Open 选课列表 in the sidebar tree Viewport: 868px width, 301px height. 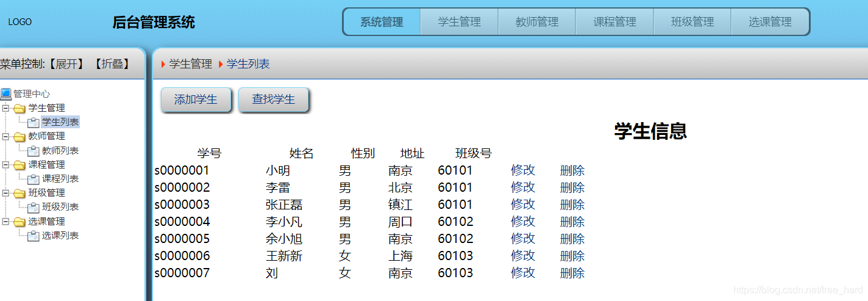[60, 236]
